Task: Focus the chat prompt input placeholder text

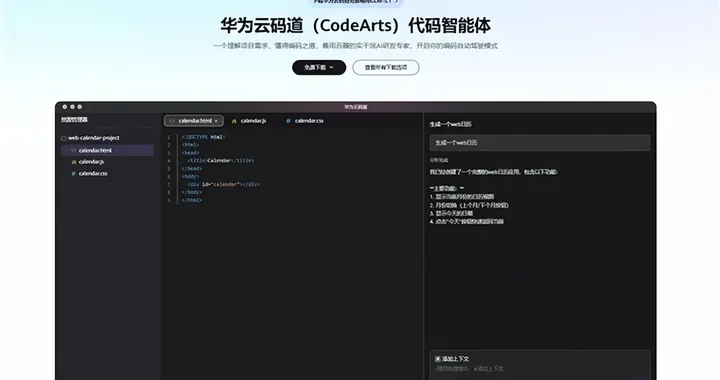Action: (x=469, y=369)
